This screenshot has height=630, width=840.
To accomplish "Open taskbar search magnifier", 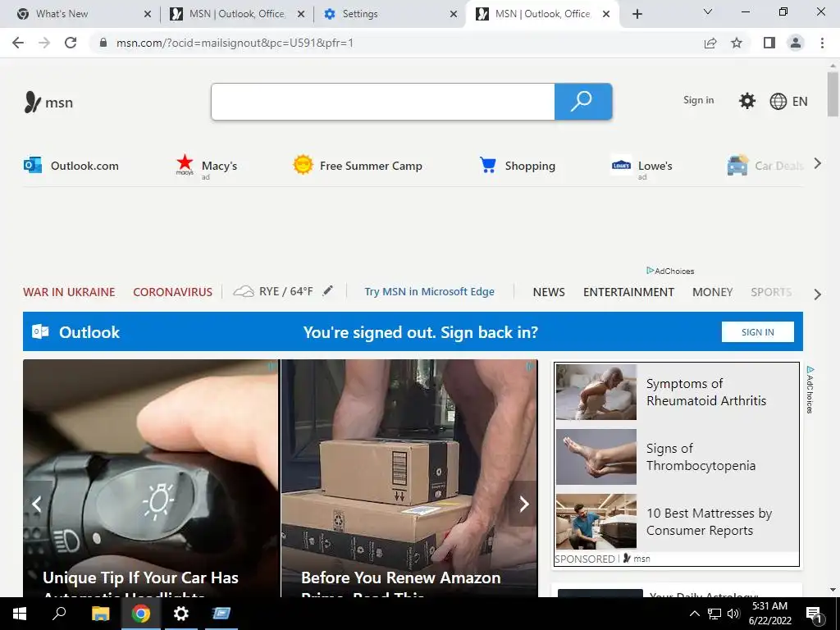I will click(x=59, y=614).
